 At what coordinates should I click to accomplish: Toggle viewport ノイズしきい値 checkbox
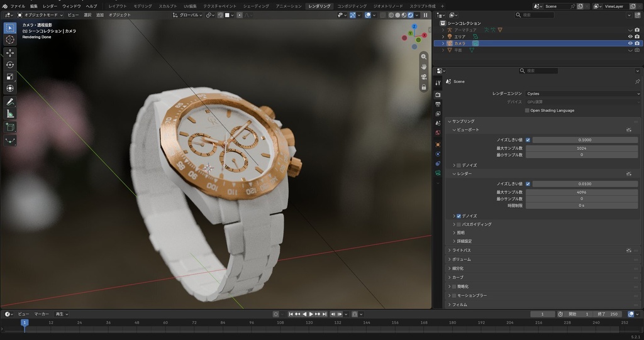click(528, 140)
